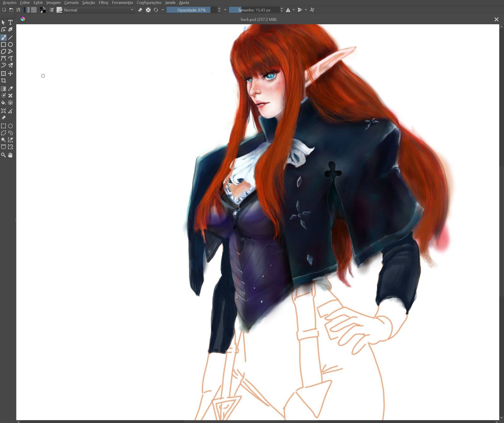Select the Ellipse shape tool
The height and width of the screenshot is (423, 504).
tap(10, 44)
